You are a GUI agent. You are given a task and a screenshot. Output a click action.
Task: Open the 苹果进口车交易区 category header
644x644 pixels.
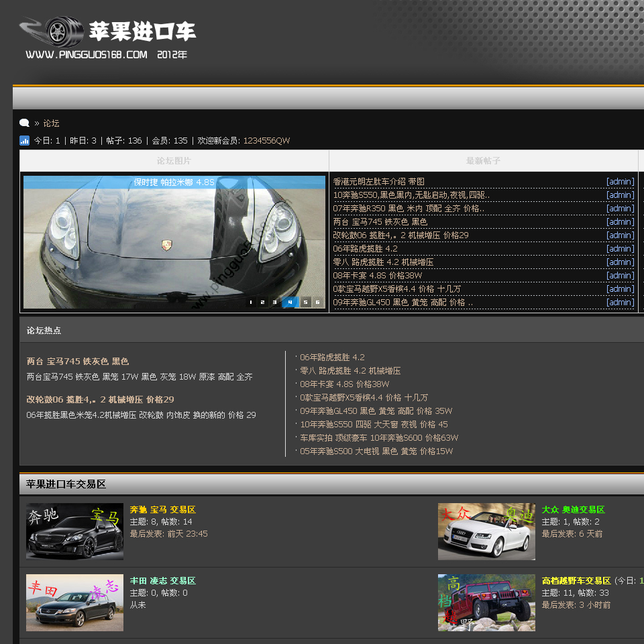[x=66, y=484]
